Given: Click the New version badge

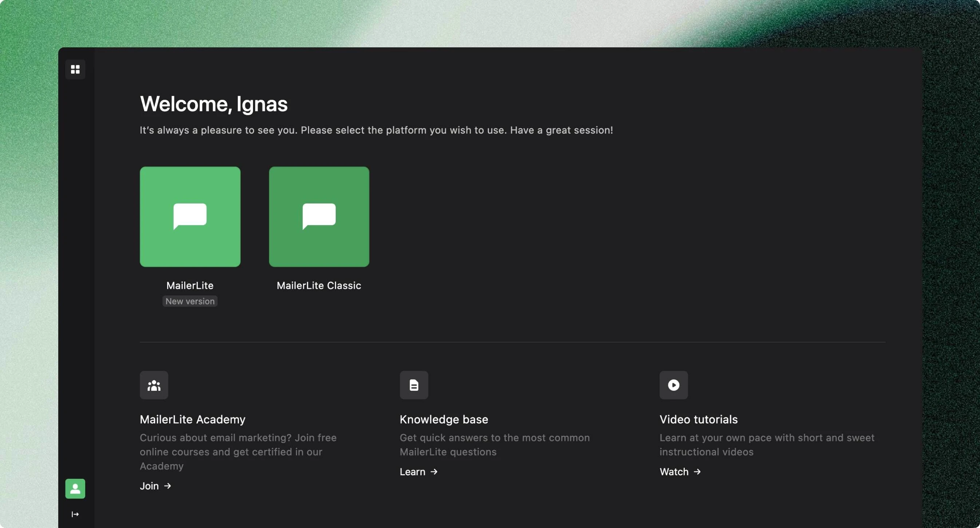Looking at the screenshot, I should pos(190,301).
